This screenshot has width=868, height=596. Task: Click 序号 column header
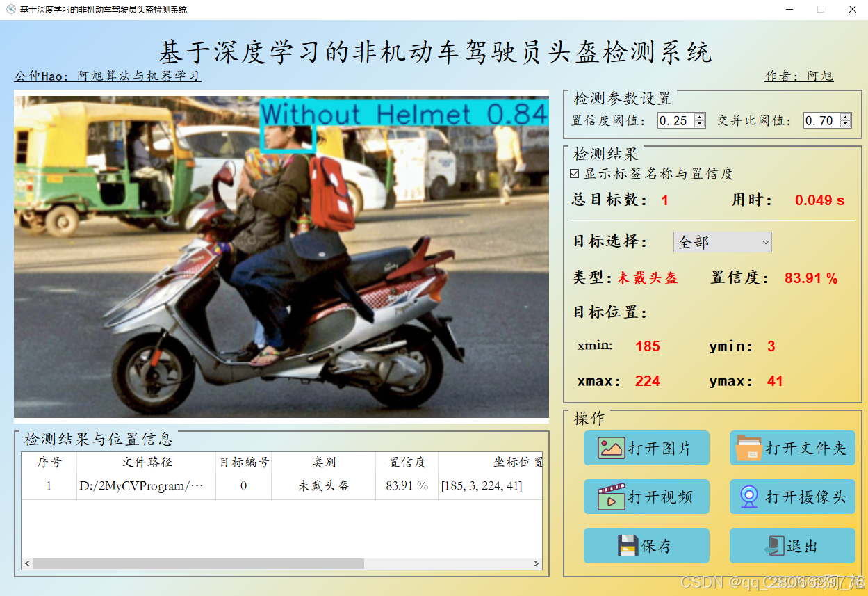[49, 462]
